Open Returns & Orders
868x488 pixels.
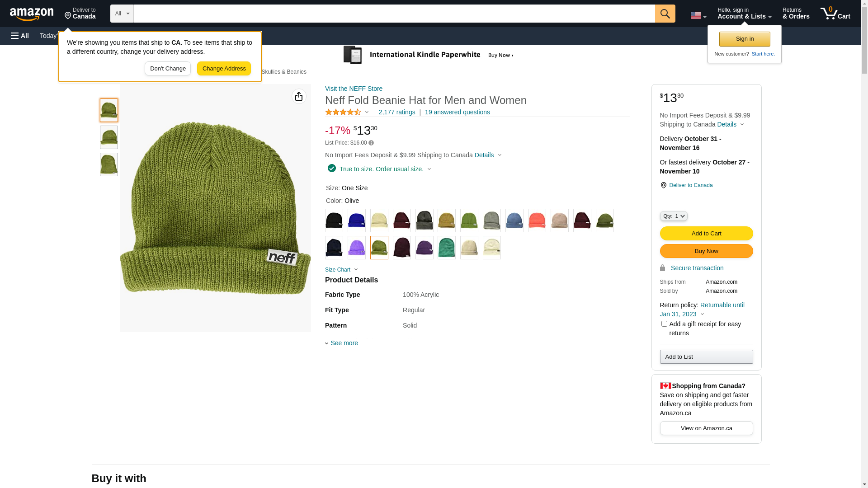point(796,14)
